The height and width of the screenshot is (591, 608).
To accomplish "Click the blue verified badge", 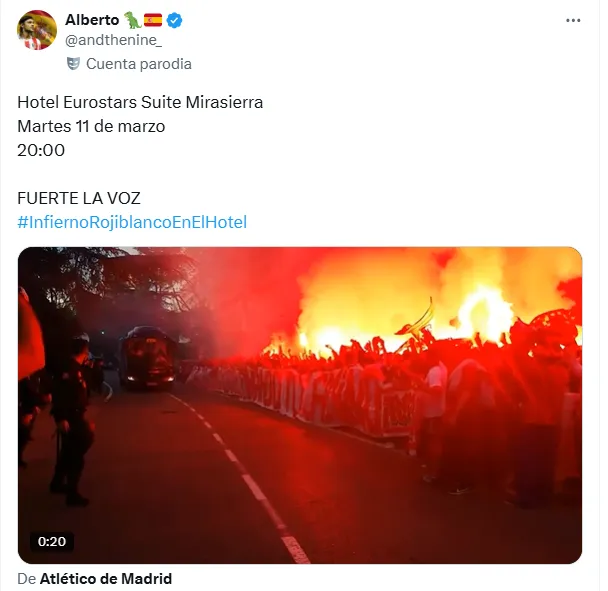I will [174, 20].
